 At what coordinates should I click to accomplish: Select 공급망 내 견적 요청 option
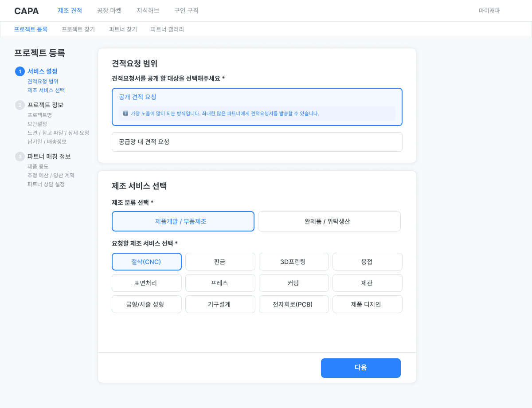point(257,142)
